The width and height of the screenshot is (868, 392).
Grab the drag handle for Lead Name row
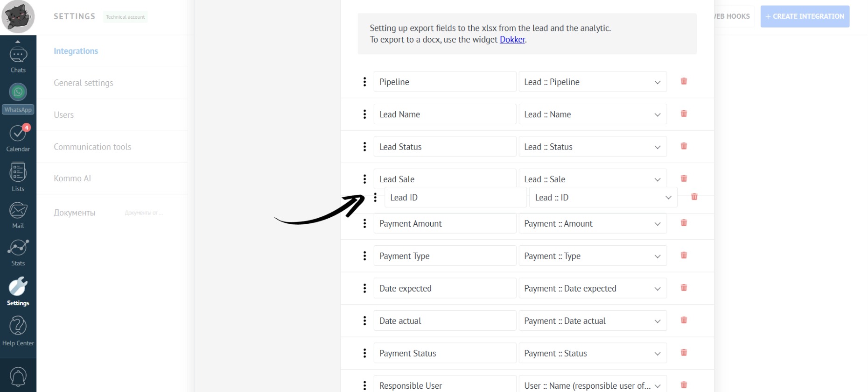364,114
